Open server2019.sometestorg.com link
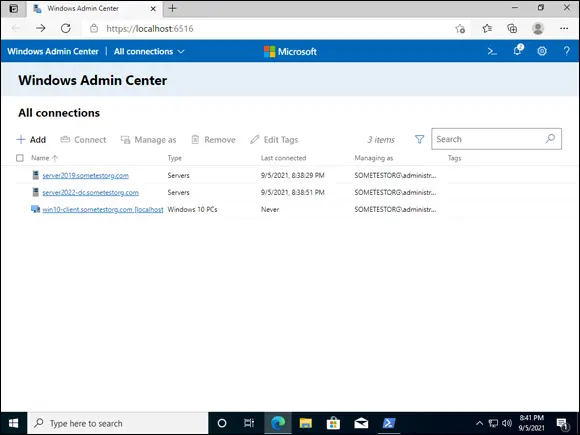580x435 pixels. (x=85, y=175)
